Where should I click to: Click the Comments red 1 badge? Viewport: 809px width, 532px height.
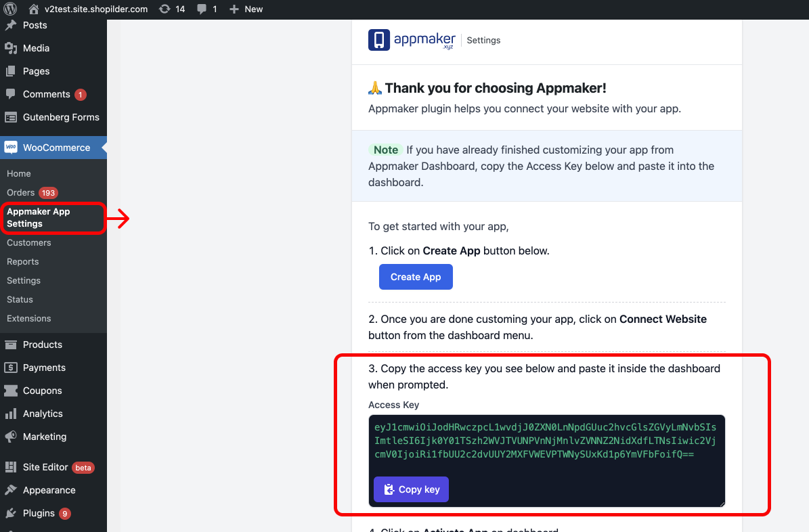80,95
